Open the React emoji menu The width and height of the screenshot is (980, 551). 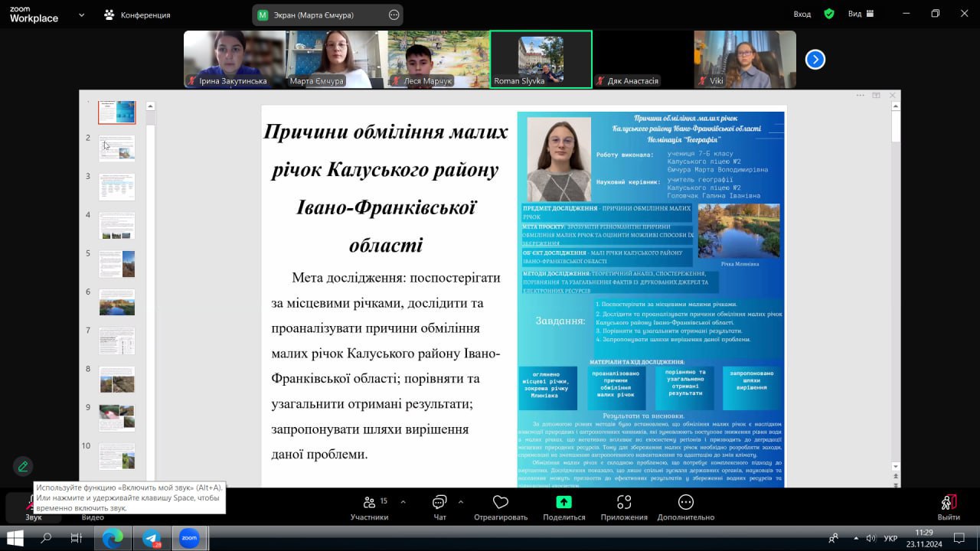pyautogui.click(x=501, y=506)
